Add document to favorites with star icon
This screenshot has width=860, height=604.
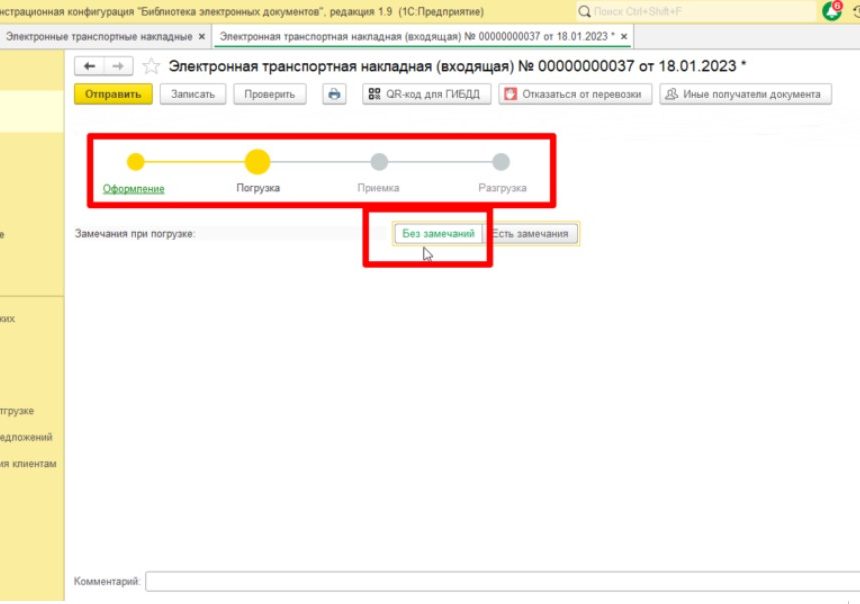(x=151, y=66)
